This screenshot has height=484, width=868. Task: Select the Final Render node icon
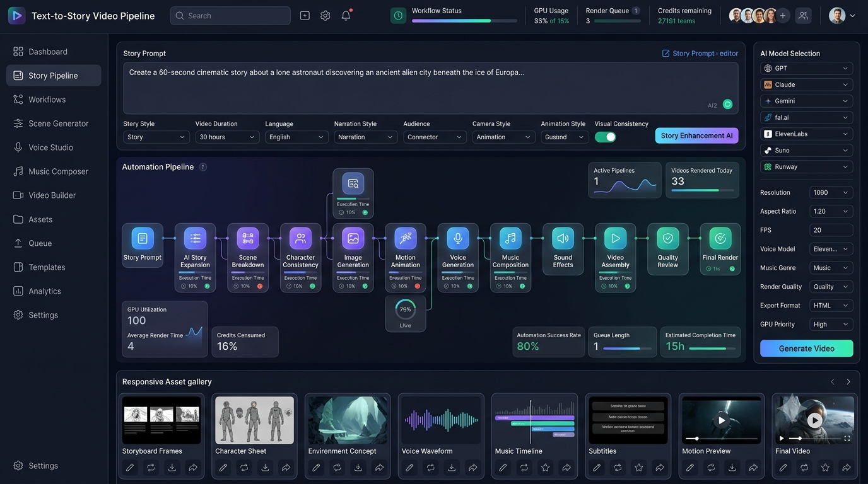pyautogui.click(x=720, y=238)
